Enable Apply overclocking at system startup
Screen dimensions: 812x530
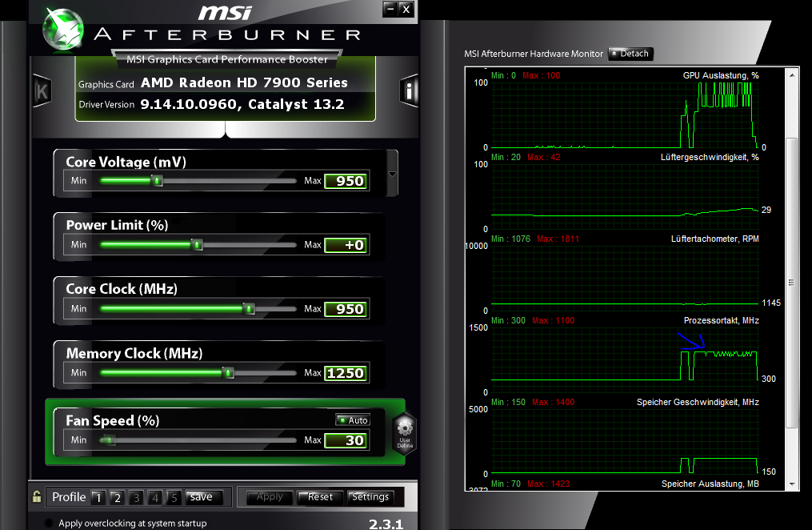tap(49, 523)
